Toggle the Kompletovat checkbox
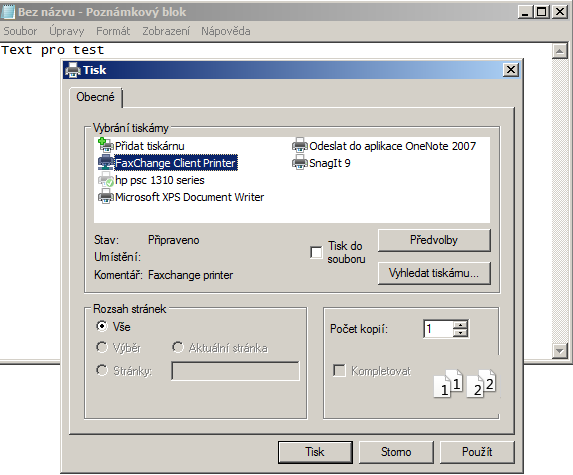 pyautogui.click(x=339, y=370)
